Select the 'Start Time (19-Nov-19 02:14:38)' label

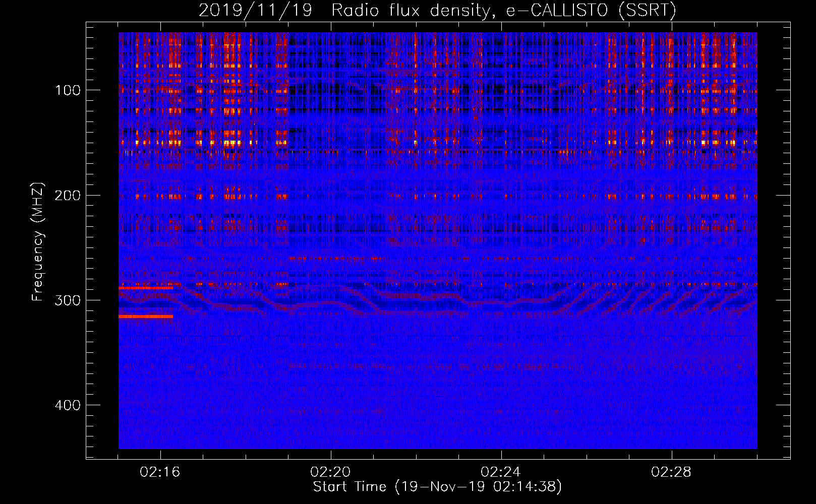(437, 487)
